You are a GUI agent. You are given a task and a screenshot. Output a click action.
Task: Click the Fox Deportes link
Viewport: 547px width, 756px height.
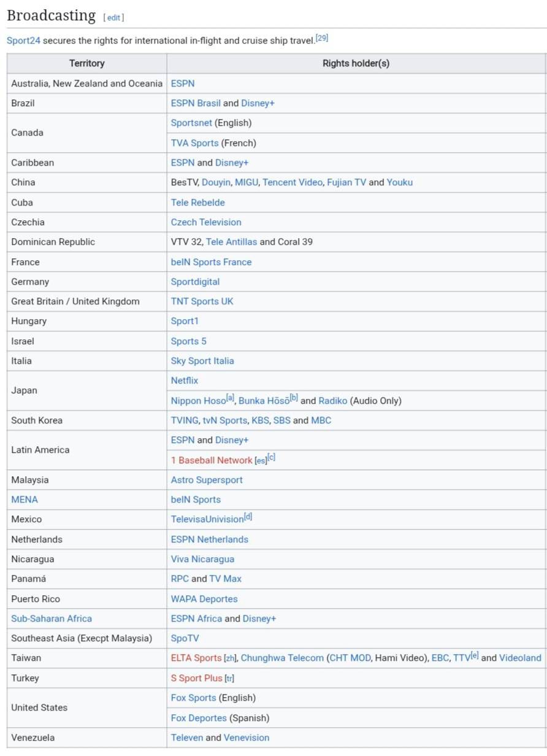[x=199, y=718]
